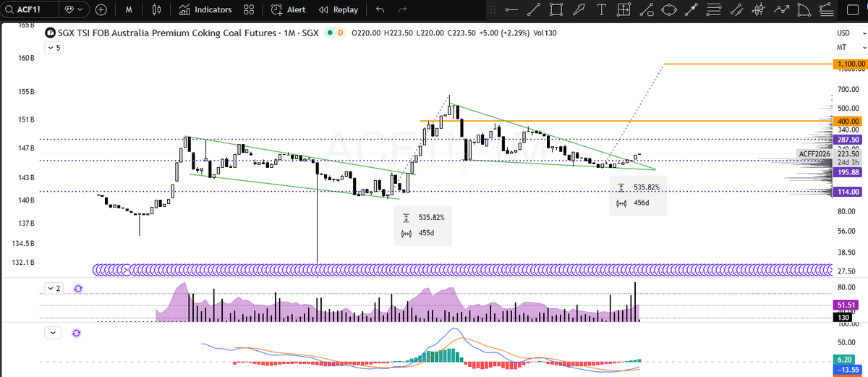Open the M time interval selector
Image resolution: width=868 pixels, height=377 pixels.
tap(128, 10)
